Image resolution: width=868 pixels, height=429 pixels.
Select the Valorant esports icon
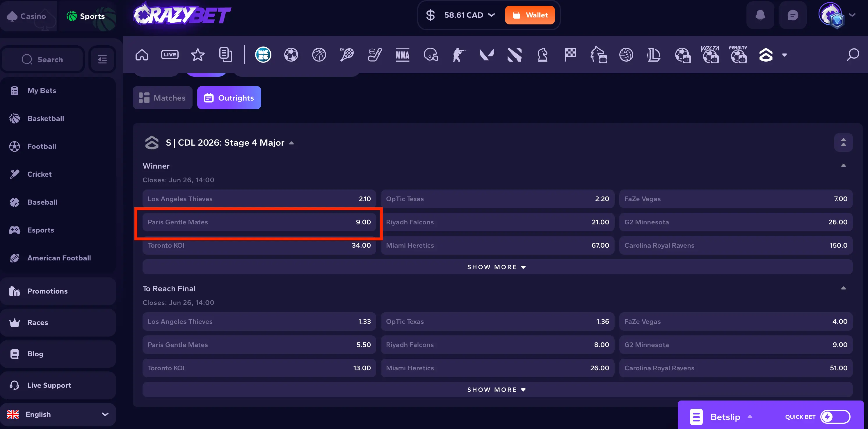486,55
